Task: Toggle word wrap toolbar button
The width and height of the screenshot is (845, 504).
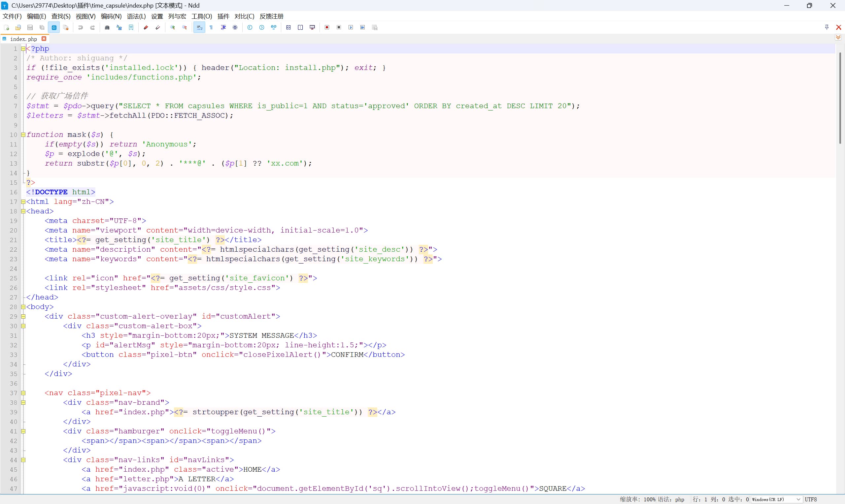Action: 199,27
